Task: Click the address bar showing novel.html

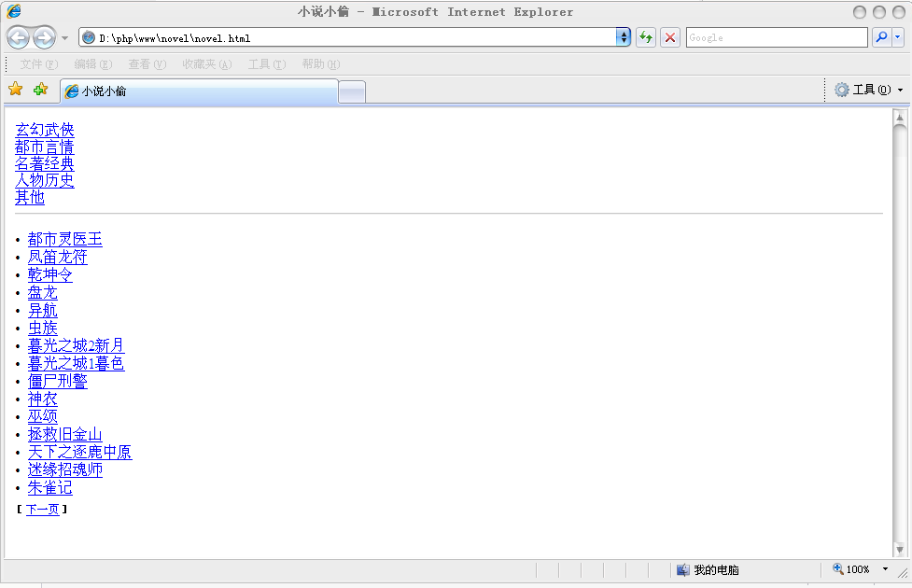Action: 355,38
